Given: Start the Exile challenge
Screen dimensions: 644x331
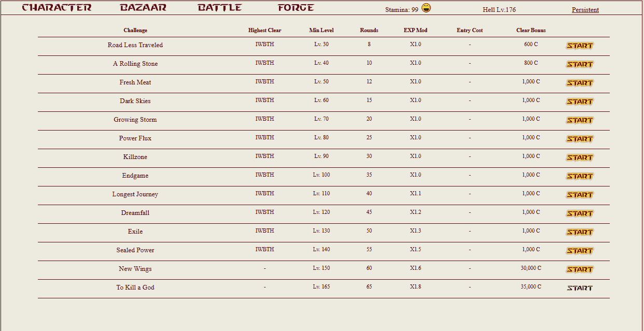Looking at the screenshot, I should tap(579, 232).
